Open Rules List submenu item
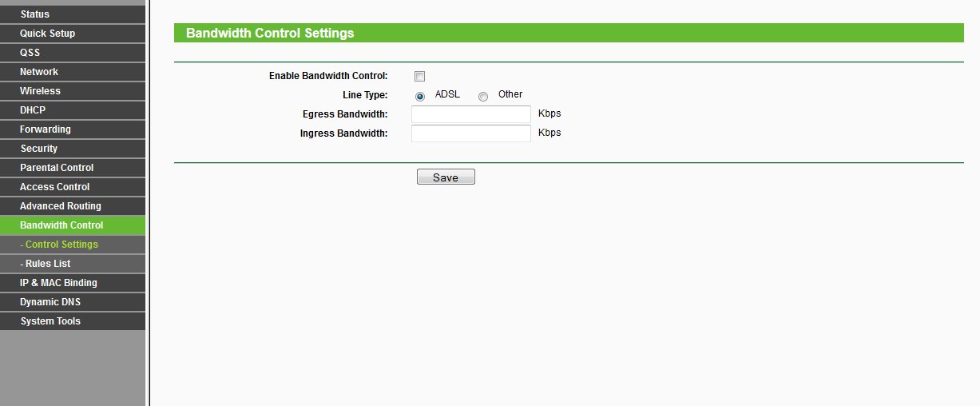This screenshot has width=980, height=406. point(48,264)
